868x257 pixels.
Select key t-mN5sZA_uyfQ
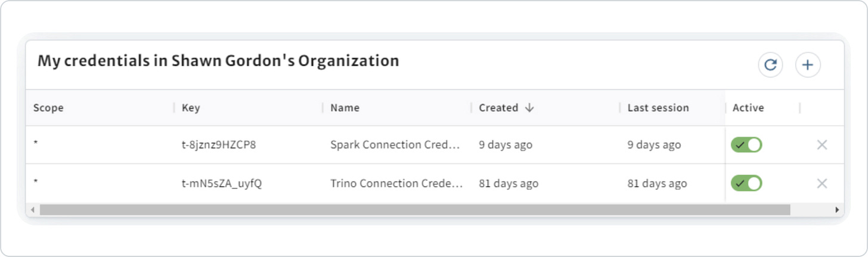(222, 183)
